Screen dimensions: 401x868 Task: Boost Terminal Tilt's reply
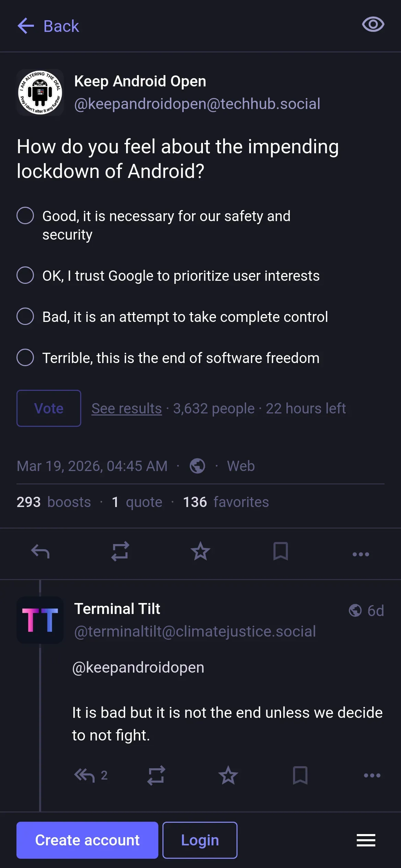[x=156, y=775]
